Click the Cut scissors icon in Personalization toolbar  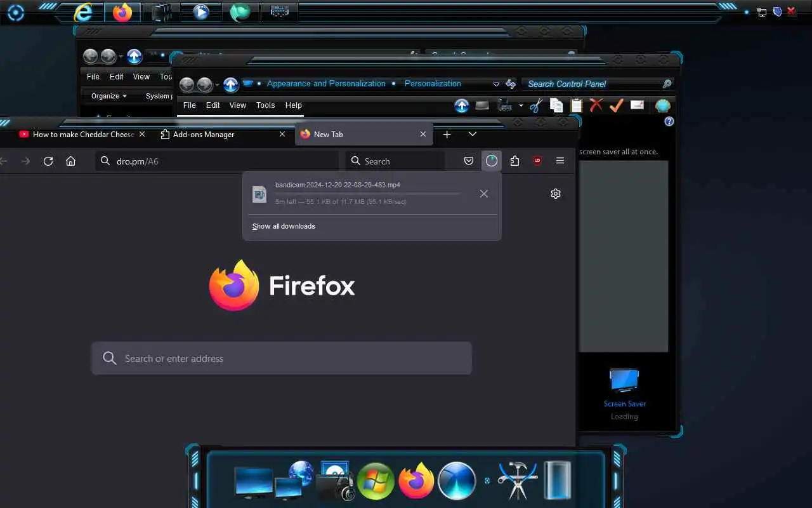[536, 105]
